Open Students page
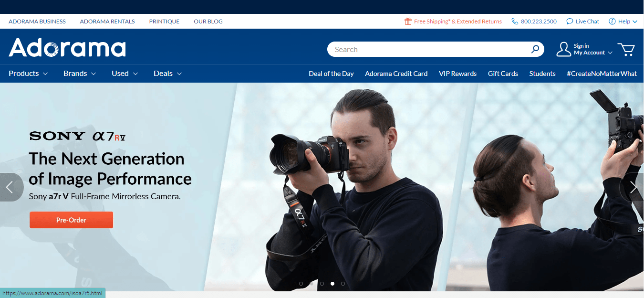This screenshot has width=644, height=298. click(542, 74)
